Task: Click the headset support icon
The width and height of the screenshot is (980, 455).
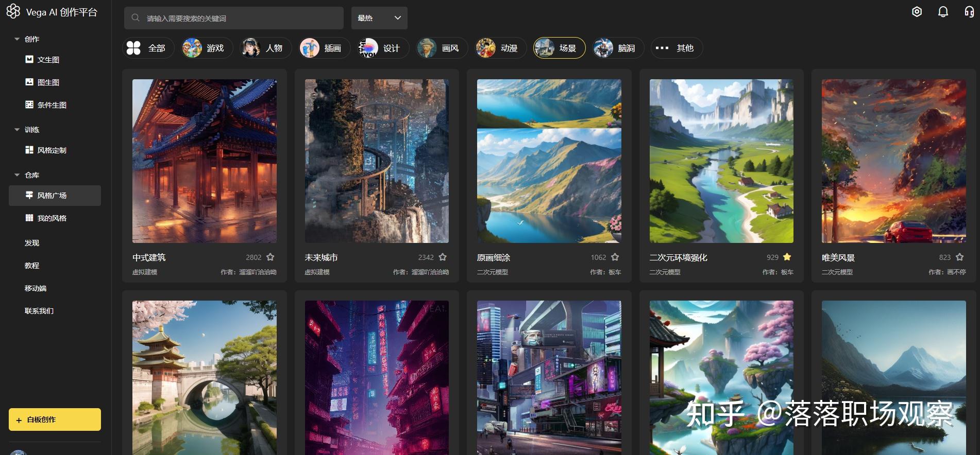Action: click(969, 11)
